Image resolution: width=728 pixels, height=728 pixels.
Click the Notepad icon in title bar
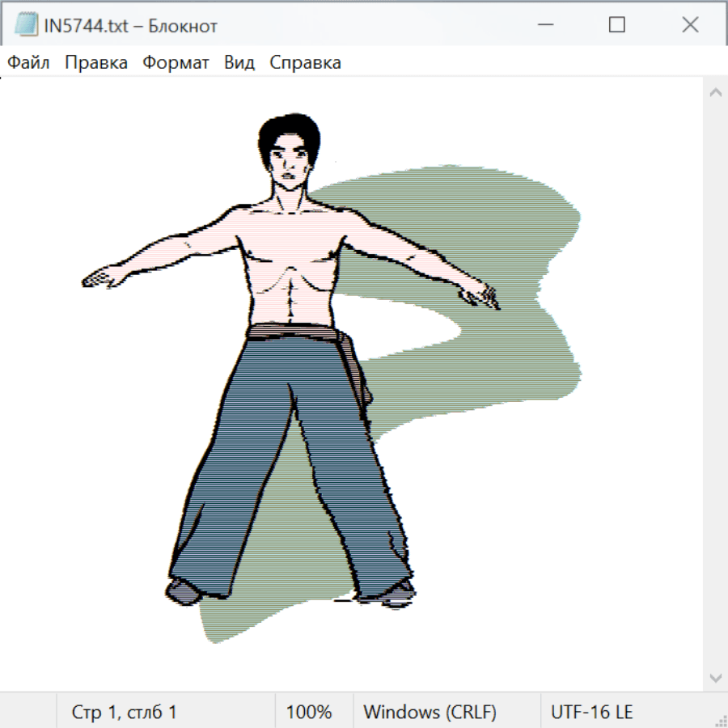pyautogui.click(x=26, y=25)
